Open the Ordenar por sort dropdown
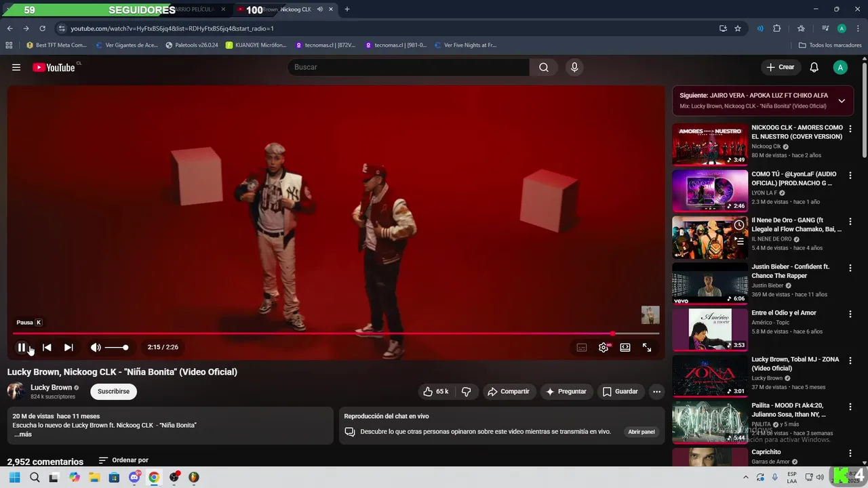The image size is (868, 488). pyautogui.click(x=123, y=460)
